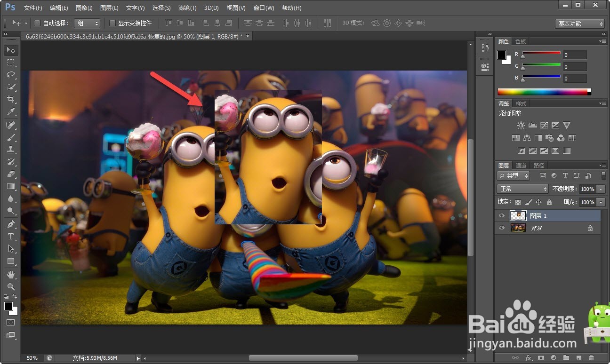Add a Levels adjustment
The height and width of the screenshot is (364, 610).
pyautogui.click(x=533, y=126)
